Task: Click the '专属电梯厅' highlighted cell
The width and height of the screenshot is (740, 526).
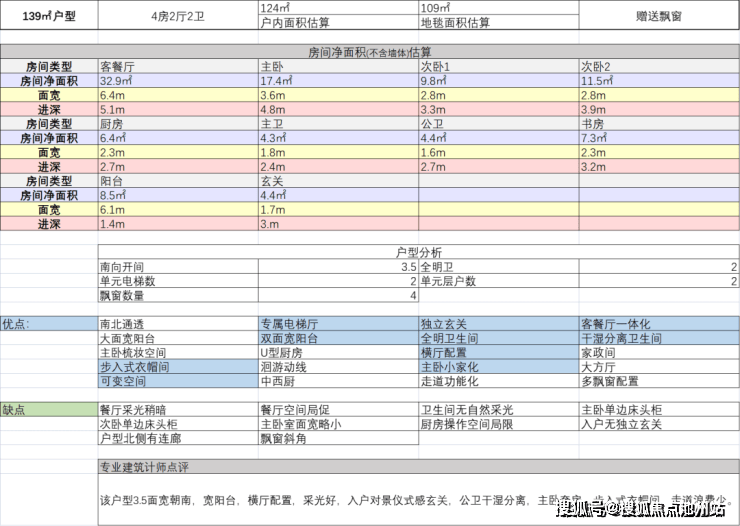Action: point(338,323)
